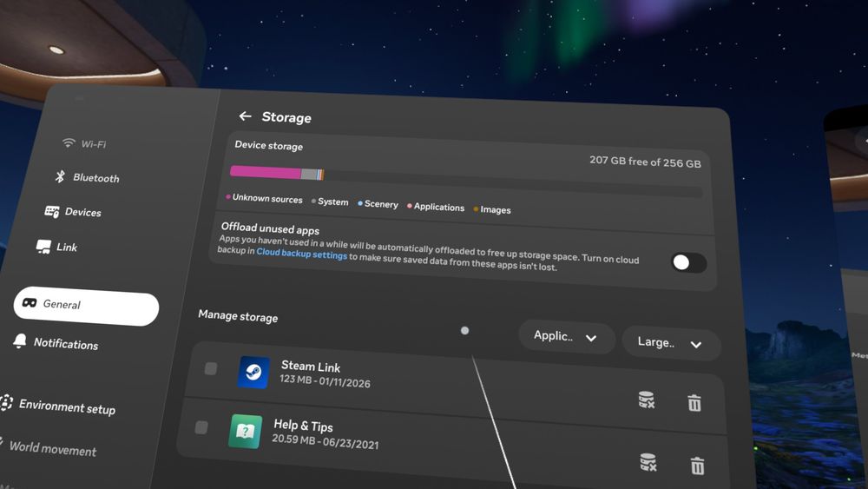Viewport: 868px width, 489px height.
Task: Toggle Offload unused apps switch
Action: tap(688, 262)
